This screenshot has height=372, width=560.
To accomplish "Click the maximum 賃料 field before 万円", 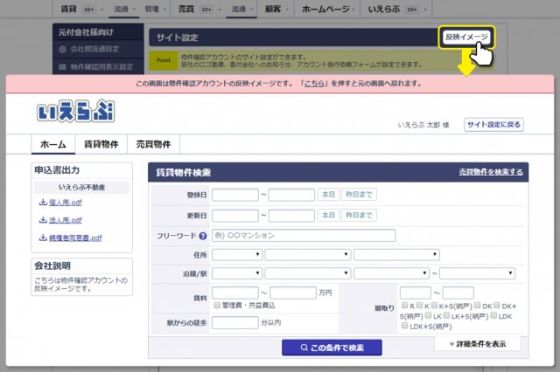I will [293, 293].
